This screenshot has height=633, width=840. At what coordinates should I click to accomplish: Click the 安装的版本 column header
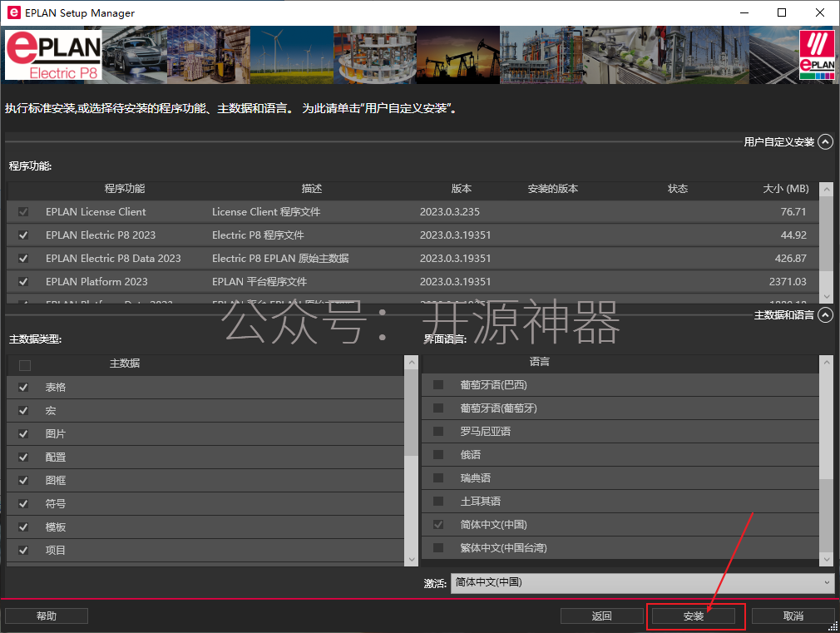click(x=552, y=189)
